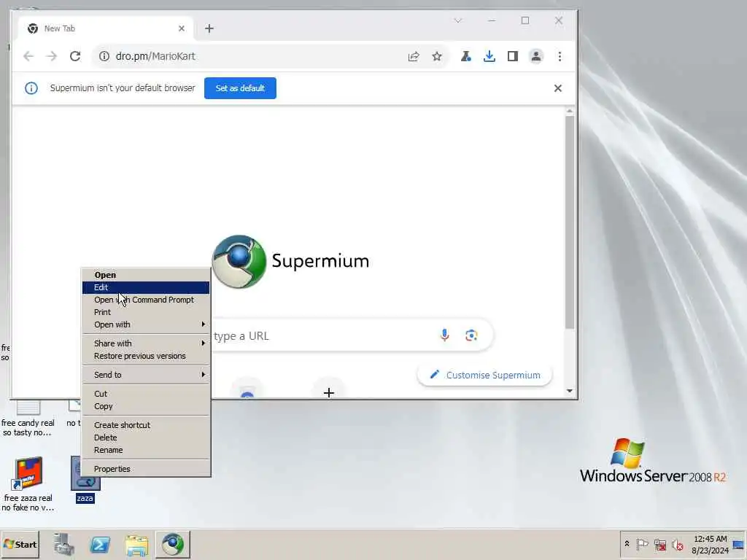Dismiss the default browser infobar
Viewport: 747px width, 560px height.
pyautogui.click(x=558, y=88)
